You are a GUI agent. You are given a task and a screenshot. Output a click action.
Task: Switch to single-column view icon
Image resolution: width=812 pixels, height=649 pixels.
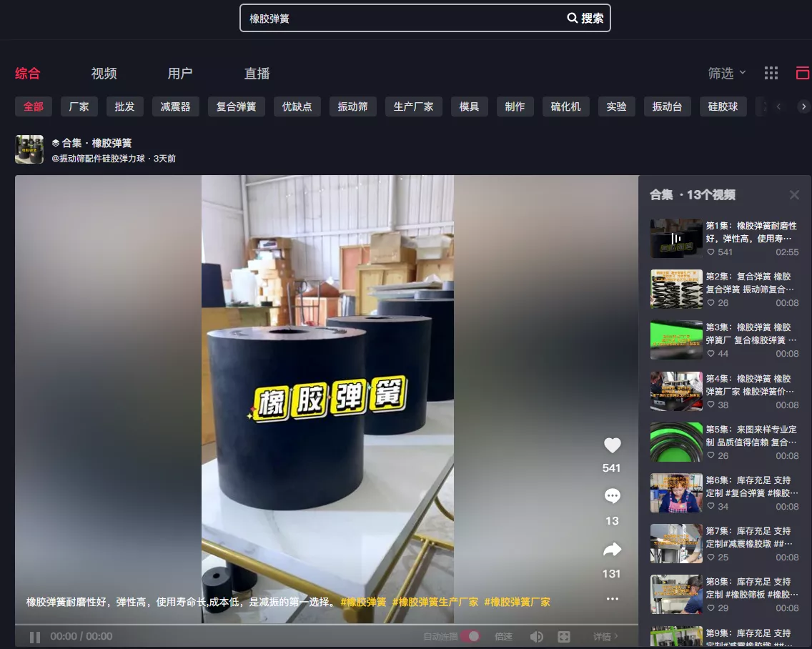click(803, 73)
